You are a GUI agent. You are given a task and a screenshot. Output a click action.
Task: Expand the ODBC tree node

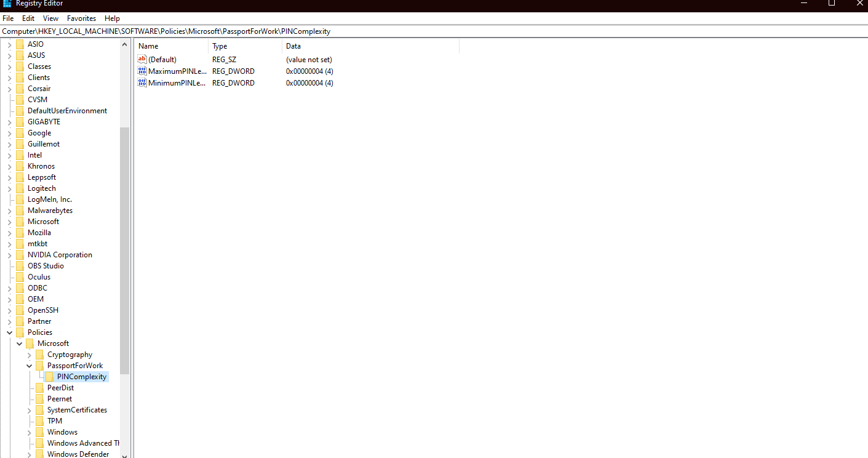10,288
